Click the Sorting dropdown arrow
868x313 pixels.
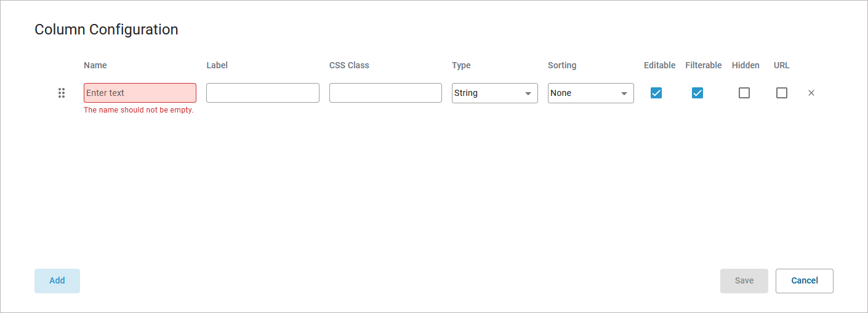624,93
